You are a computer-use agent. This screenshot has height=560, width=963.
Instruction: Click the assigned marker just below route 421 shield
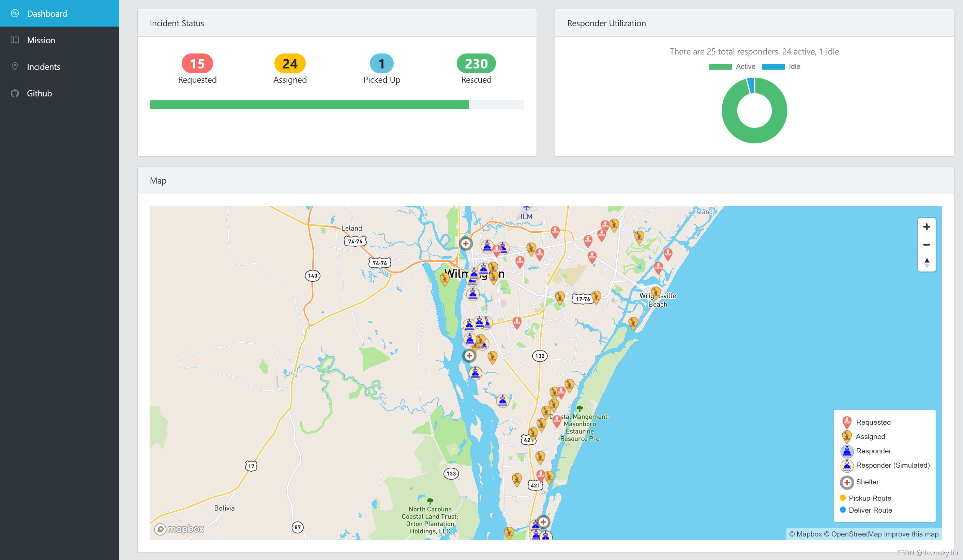coord(540,457)
